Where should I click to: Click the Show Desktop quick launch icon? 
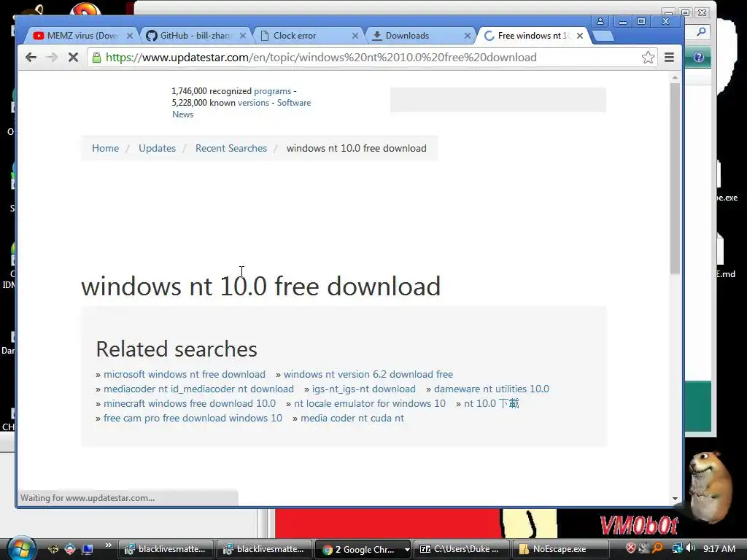88,549
